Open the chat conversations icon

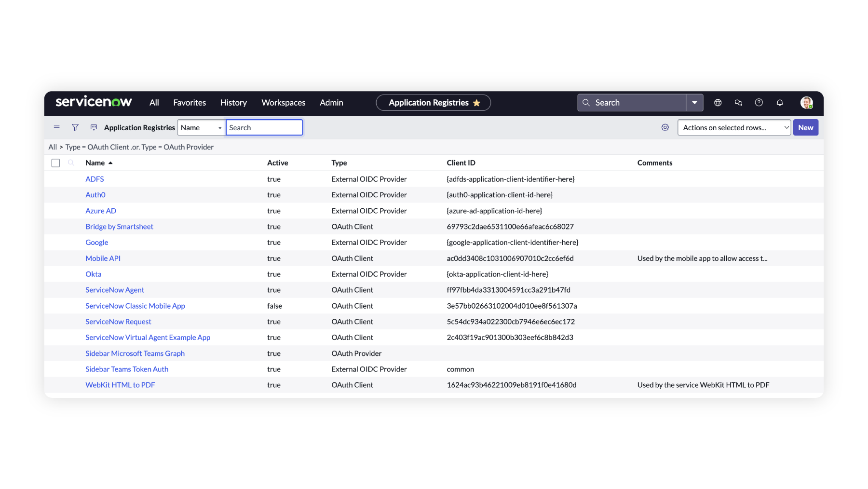738,103
